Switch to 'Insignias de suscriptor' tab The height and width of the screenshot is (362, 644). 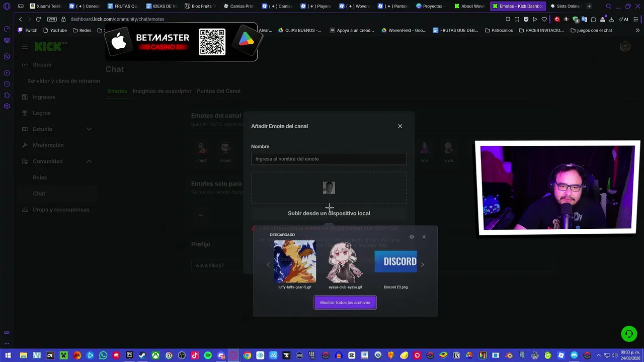pyautogui.click(x=162, y=91)
